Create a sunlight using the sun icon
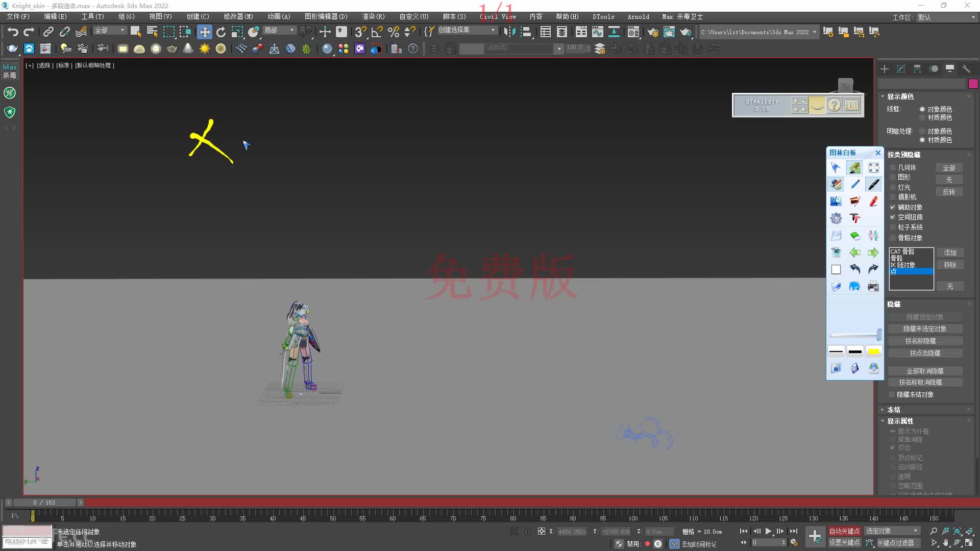 [205, 48]
